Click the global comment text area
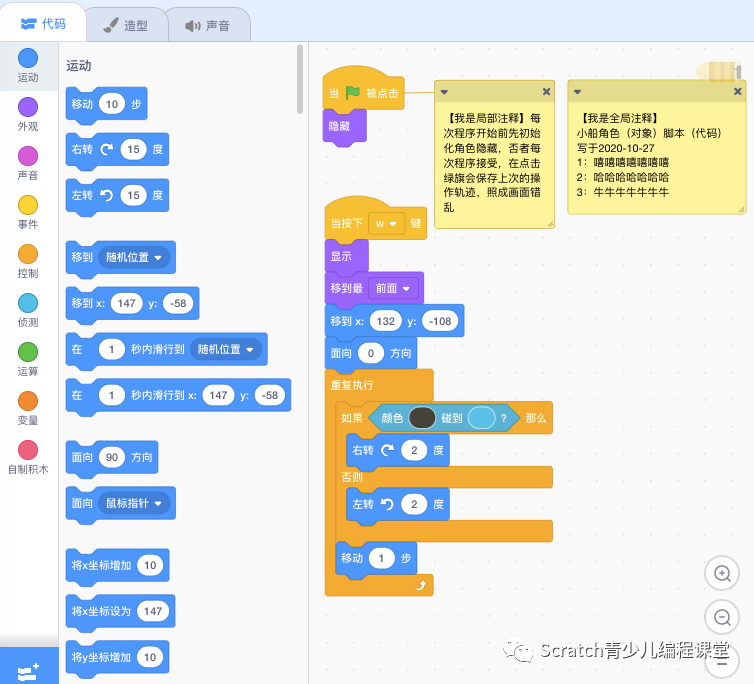 656,155
